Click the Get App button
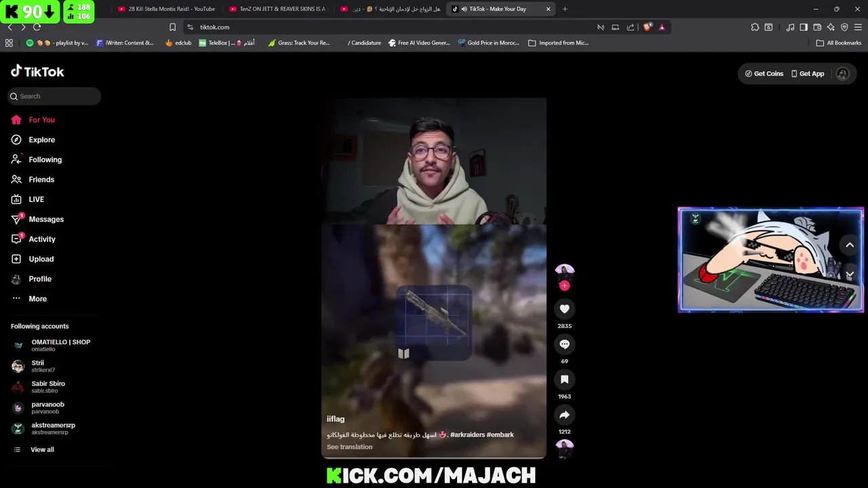The width and height of the screenshot is (868, 488). pyautogui.click(x=807, y=74)
